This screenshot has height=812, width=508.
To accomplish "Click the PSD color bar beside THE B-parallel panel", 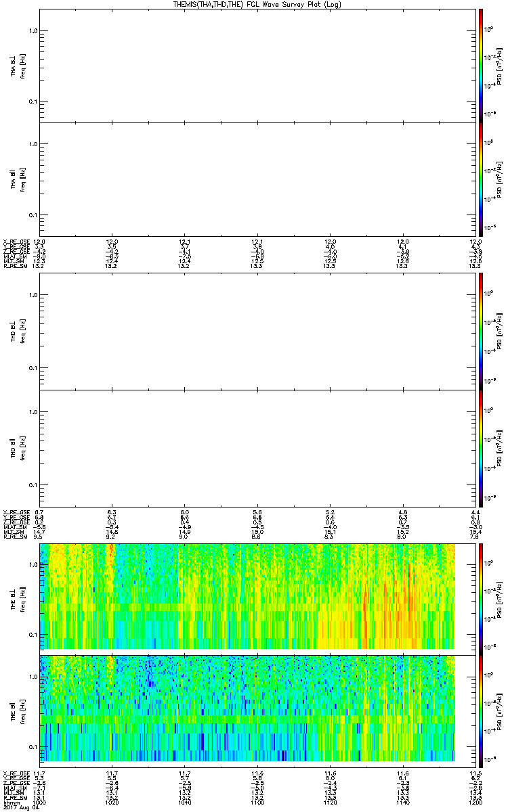I will (x=481, y=710).
